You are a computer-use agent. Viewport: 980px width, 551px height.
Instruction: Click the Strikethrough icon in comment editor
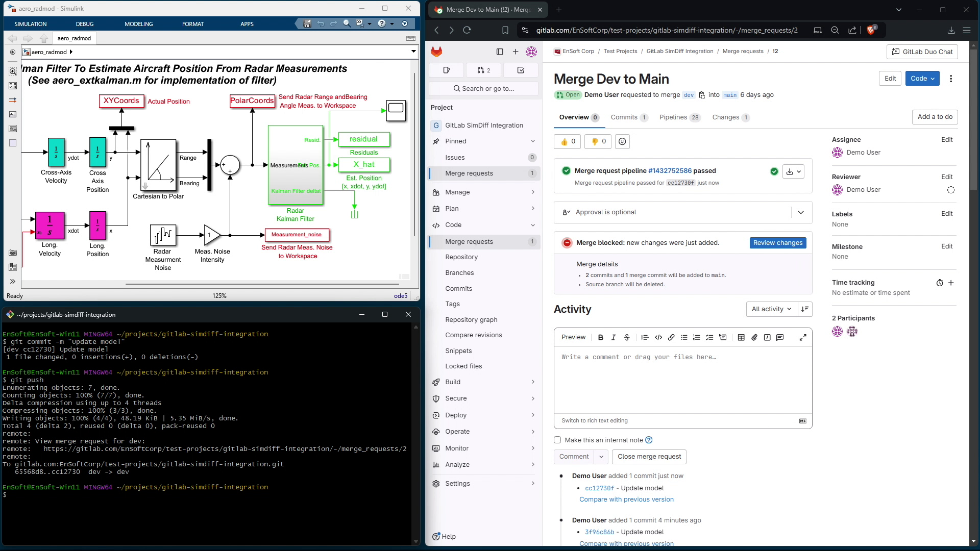pos(627,337)
